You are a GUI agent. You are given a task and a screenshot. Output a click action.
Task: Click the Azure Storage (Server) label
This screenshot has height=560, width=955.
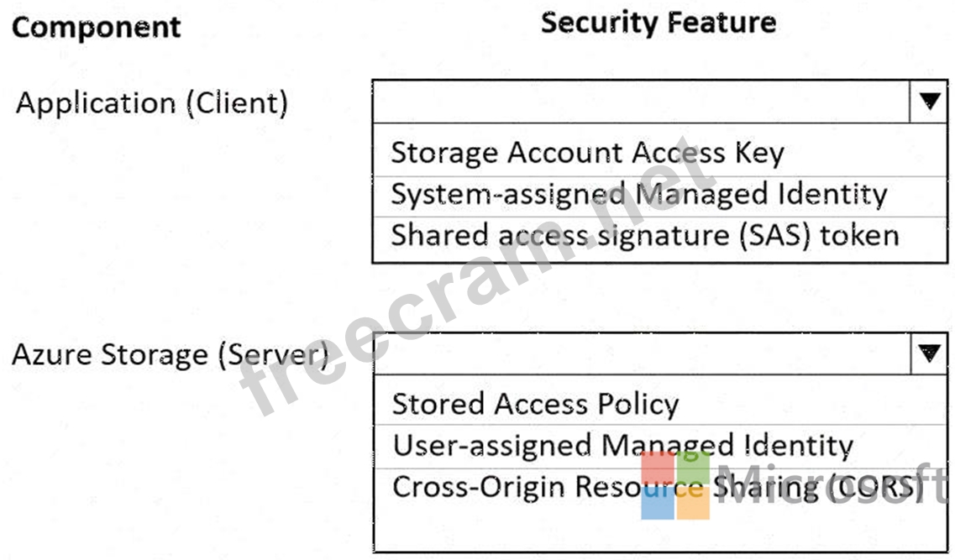coord(169,354)
